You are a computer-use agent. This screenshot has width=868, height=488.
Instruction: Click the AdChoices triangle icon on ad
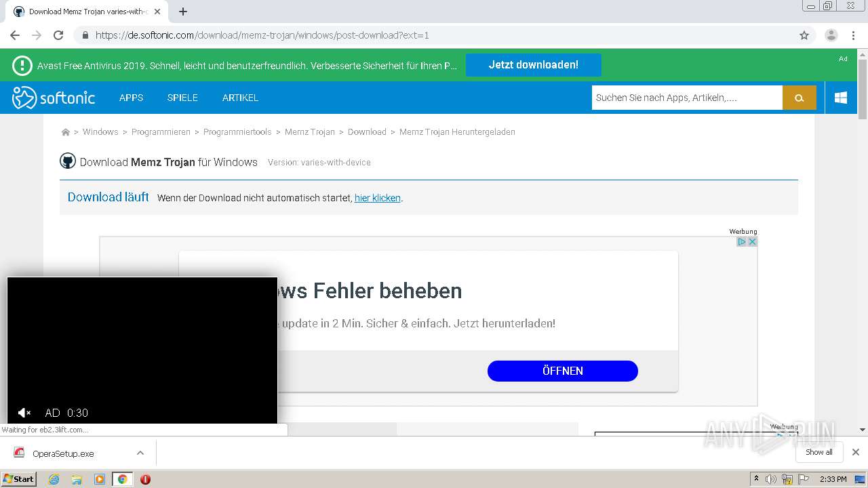point(742,241)
